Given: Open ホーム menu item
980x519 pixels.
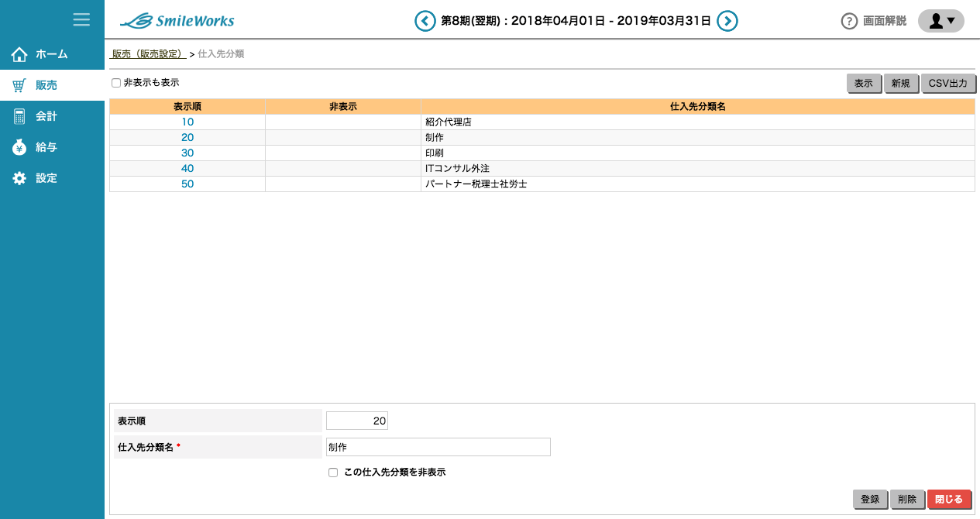Looking at the screenshot, I should click(52, 54).
